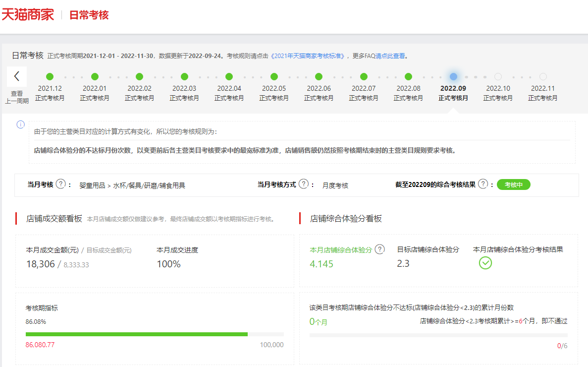Click the 月度考核 assessment method text
The height and width of the screenshot is (367, 588).
(x=335, y=185)
